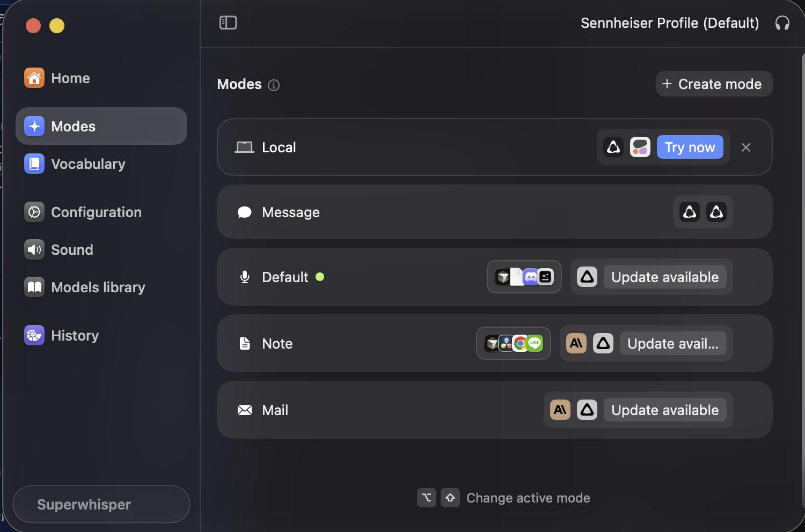Click the laptop icon of Local mode
The image size is (805, 532).
(x=245, y=147)
